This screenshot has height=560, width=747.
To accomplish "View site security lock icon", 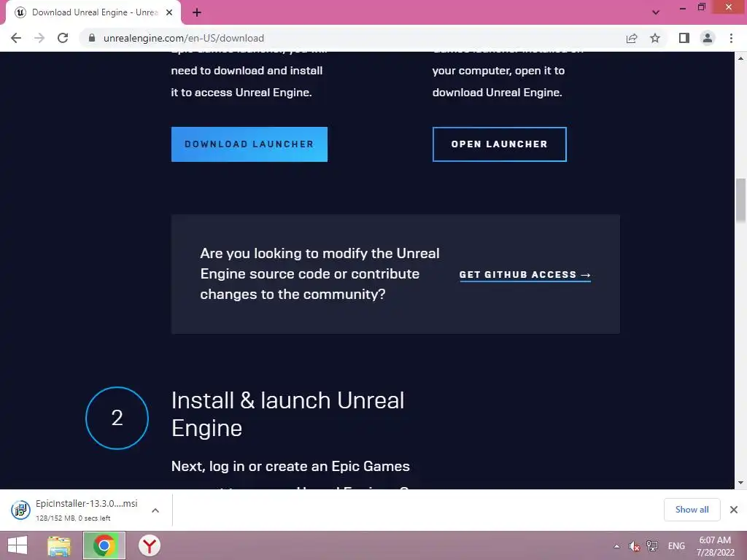I will click(92, 38).
